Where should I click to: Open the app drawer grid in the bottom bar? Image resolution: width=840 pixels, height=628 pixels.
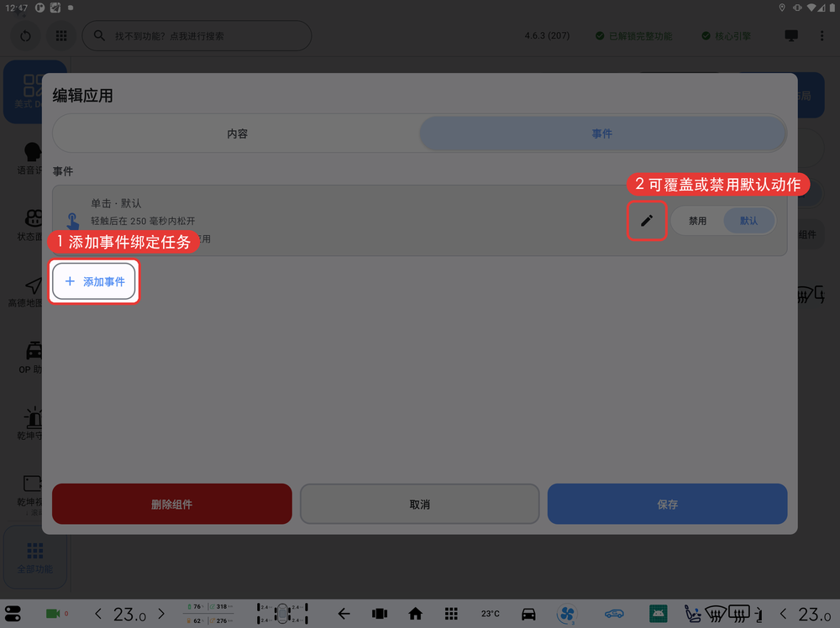coord(451,614)
